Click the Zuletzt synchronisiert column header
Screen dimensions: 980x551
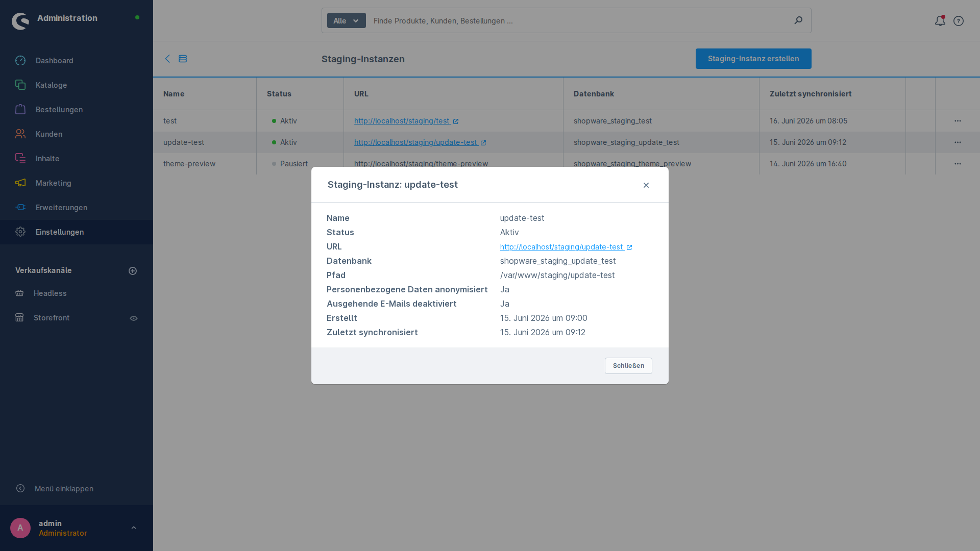click(832, 94)
